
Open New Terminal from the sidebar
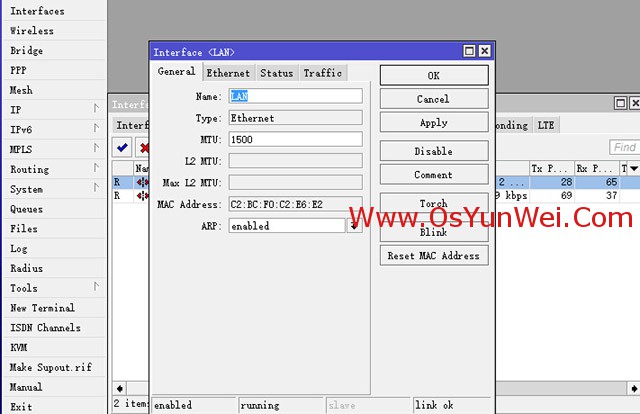pyautogui.click(x=42, y=308)
